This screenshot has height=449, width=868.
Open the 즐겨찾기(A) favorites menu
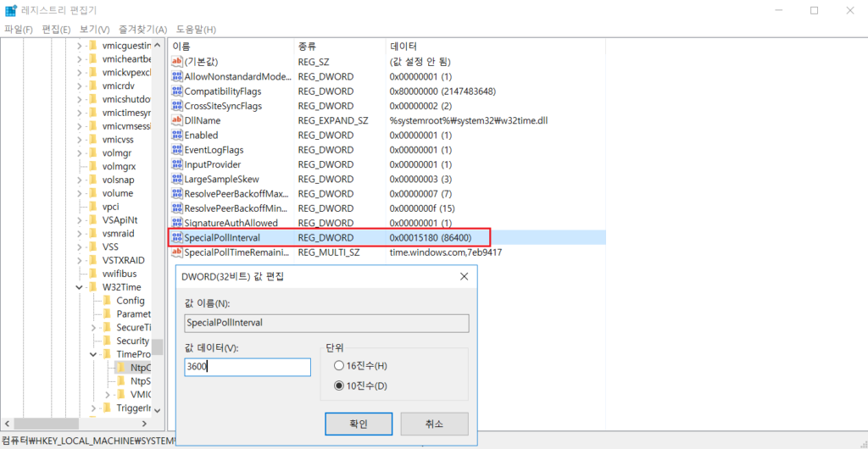142,30
